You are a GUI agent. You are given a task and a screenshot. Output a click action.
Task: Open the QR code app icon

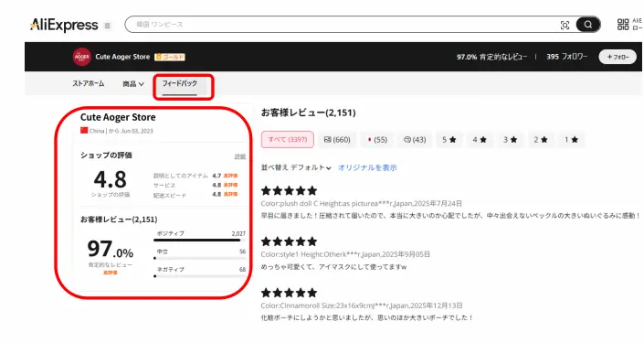click(623, 25)
